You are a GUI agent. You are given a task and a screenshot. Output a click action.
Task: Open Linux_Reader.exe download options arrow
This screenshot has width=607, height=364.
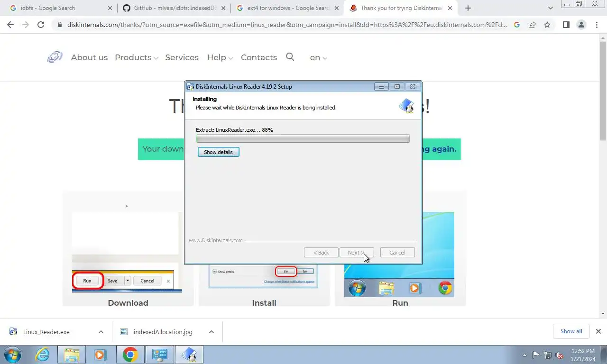(101, 332)
